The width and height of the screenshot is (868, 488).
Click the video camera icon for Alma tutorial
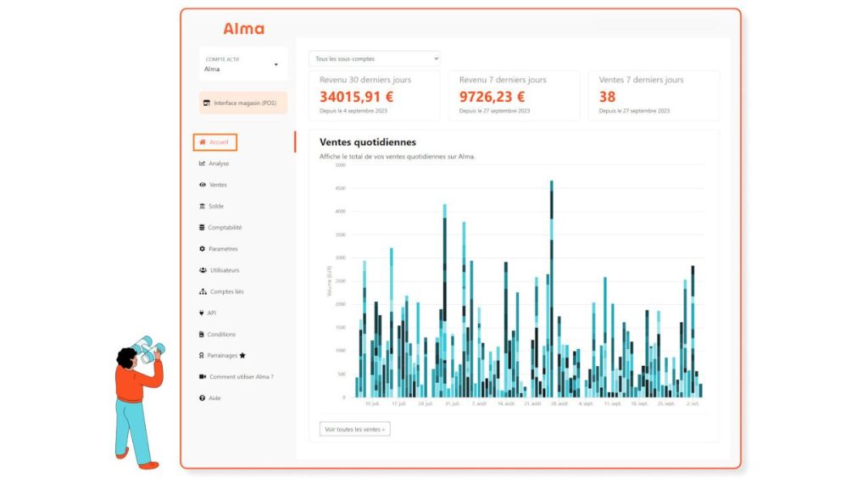pos(203,377)
